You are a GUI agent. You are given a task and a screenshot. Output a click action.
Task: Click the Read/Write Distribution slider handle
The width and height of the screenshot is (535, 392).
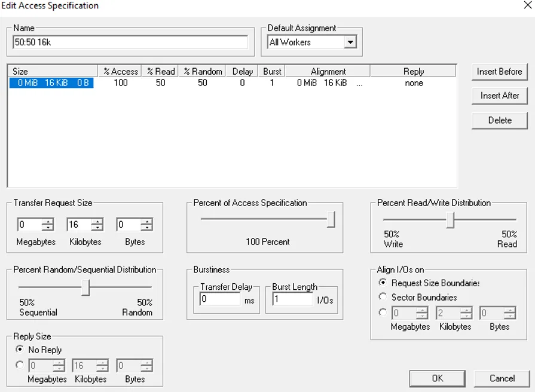click(x=450, y=220)
